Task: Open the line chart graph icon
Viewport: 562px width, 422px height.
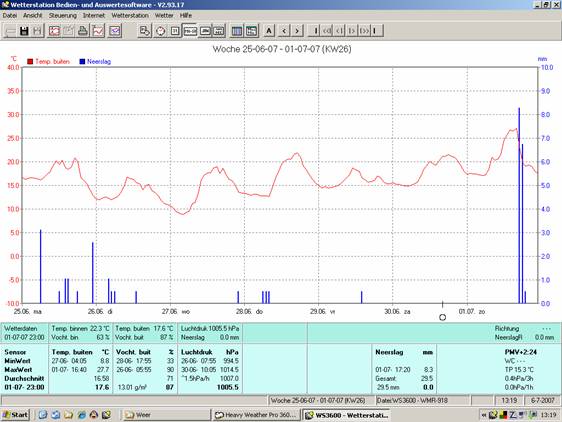Action: (98, 31)
